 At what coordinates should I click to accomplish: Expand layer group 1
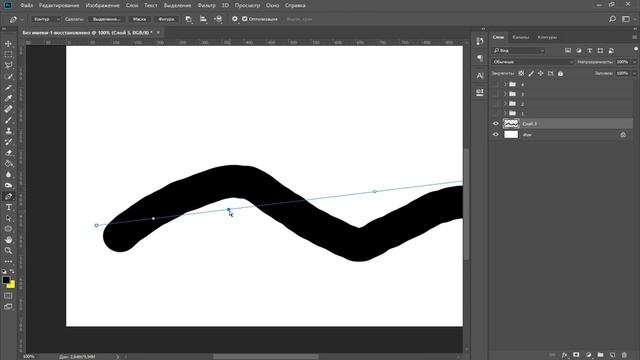pyautogui.click(x=505, y=113)
